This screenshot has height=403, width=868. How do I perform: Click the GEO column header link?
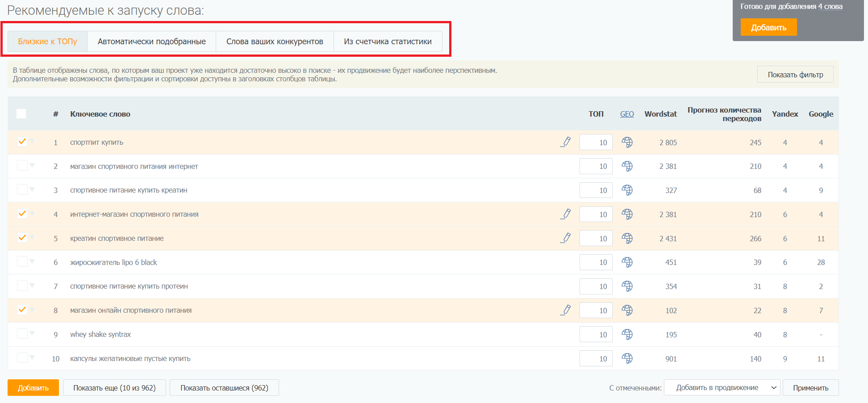(627, 114)
